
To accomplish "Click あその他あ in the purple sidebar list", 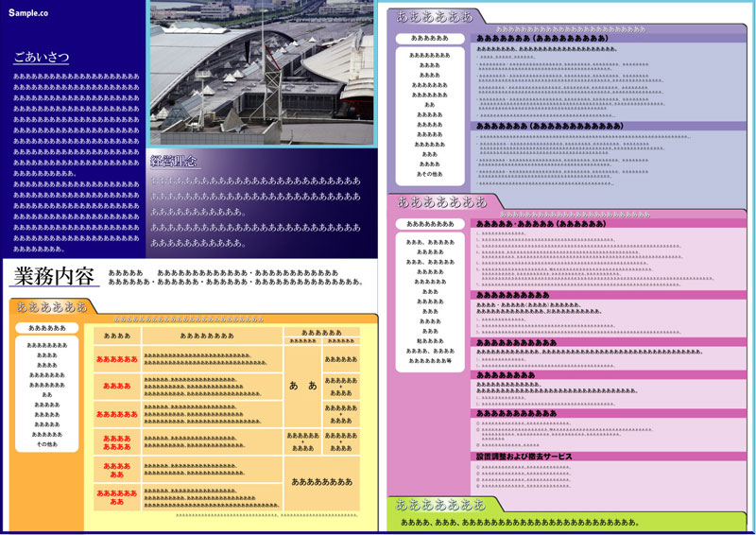I will point(430,174).
